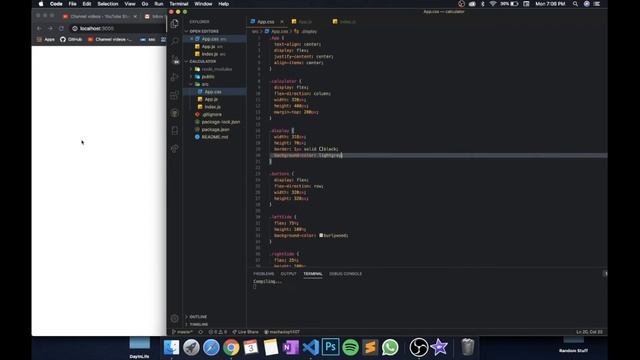Viewport: 640px width, 360px height.
Task: Open Finder from the dock
Action: (171, 348)
